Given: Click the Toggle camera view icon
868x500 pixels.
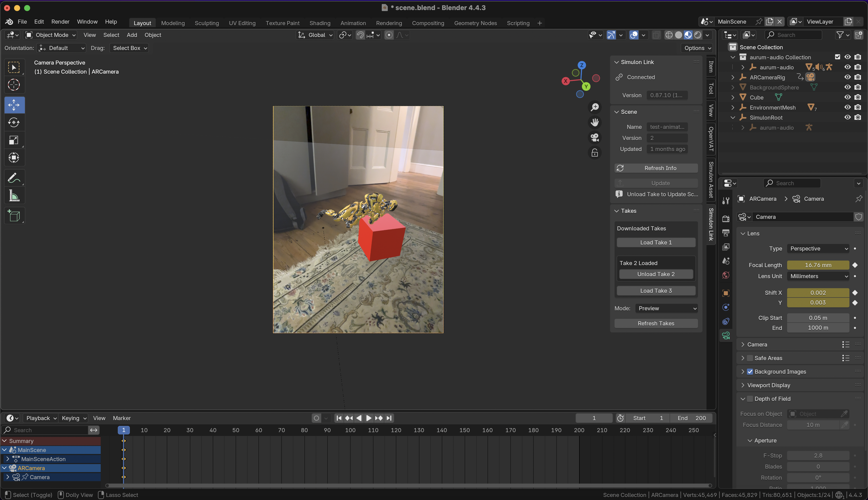Looking at the screenshot, I should (595, 137).
